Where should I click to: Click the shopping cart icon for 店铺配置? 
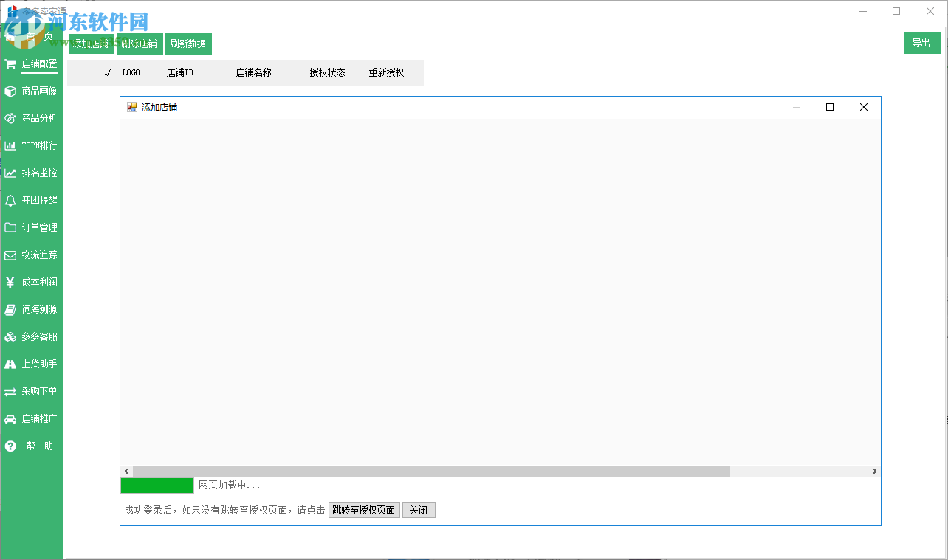click(10, 64)
